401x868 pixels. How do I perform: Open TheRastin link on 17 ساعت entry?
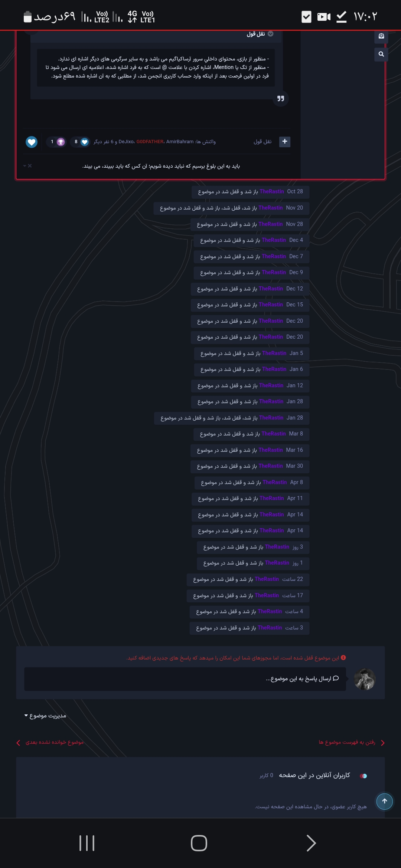point(267,595)
